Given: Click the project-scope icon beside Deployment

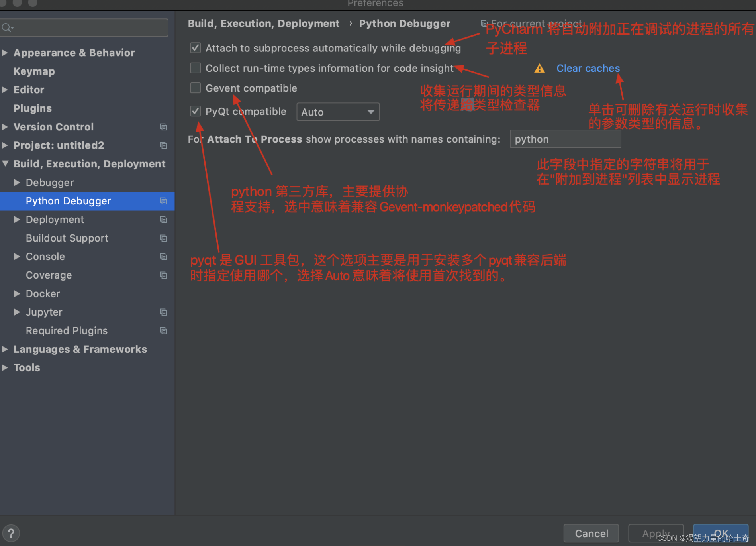Looking at the screenshot, I should click(163, 220).
